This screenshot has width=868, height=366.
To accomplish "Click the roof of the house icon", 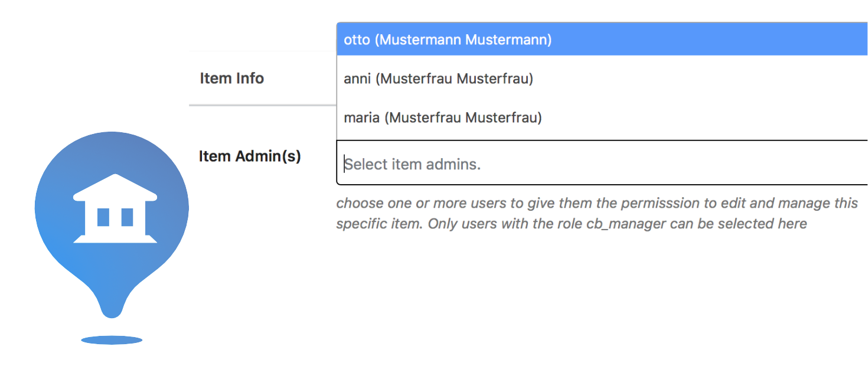I will coord(115,187).
